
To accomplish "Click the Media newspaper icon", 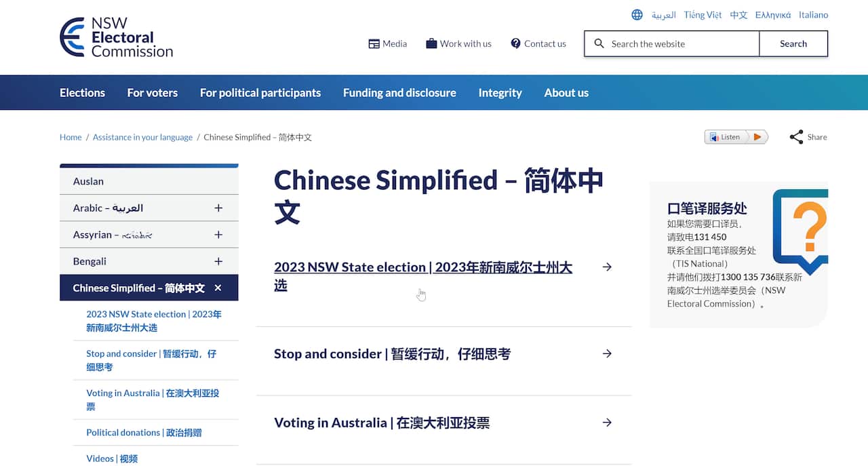I will 374,44.
